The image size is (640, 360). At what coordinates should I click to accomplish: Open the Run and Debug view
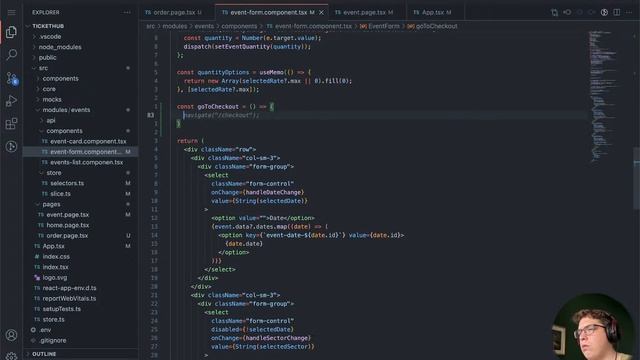(11, 100)
